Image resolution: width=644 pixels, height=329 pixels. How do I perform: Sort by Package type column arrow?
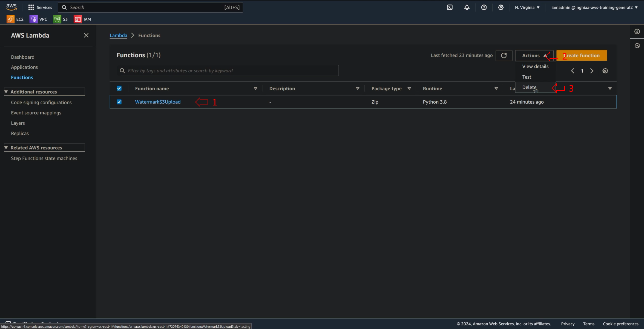pyautogui.click(x=409, y=89)
